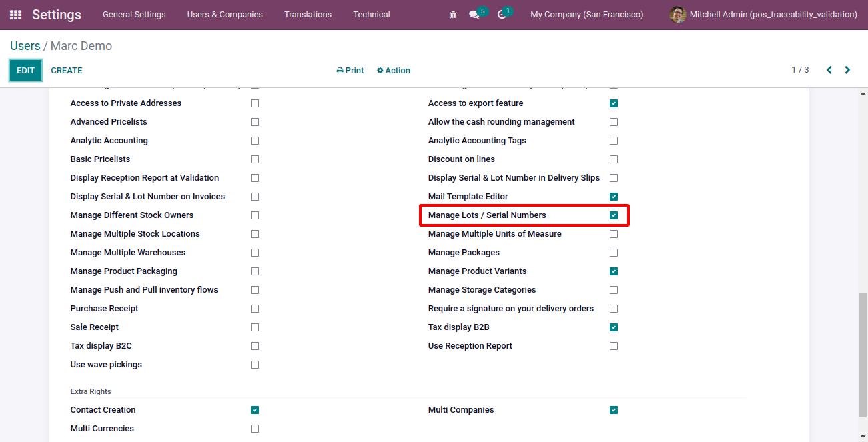This screenshot has height=442, width=868.
Task: Click the CREATE button
Action: pyautogui.click(x=67, y=71)
